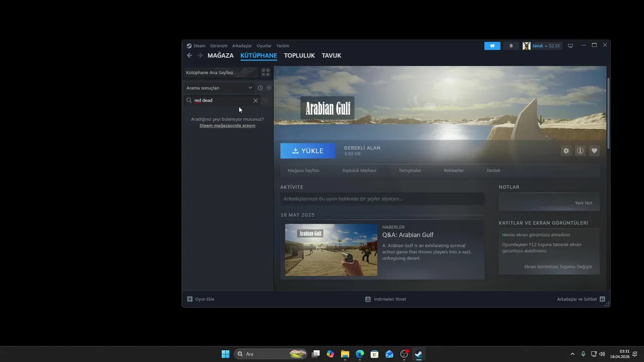This screenshot has width=644, height=362.
Task: Click microphone icon in system tray
Action: point(583,354)
